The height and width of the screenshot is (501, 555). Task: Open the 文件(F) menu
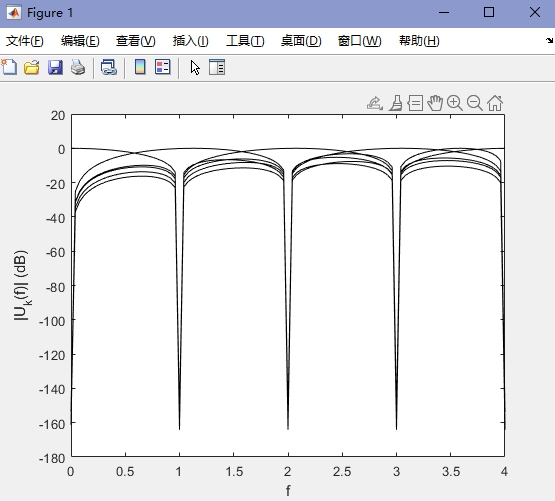tap(24, 41)
